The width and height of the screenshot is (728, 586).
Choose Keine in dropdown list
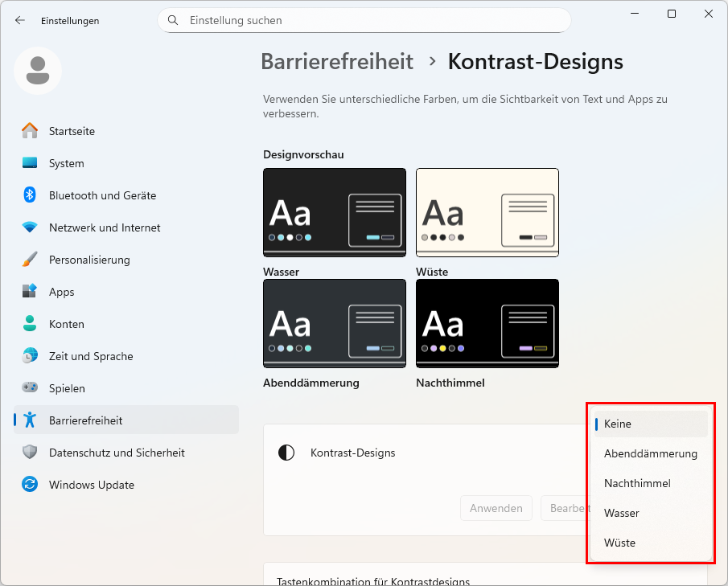[x=651, y=424]
